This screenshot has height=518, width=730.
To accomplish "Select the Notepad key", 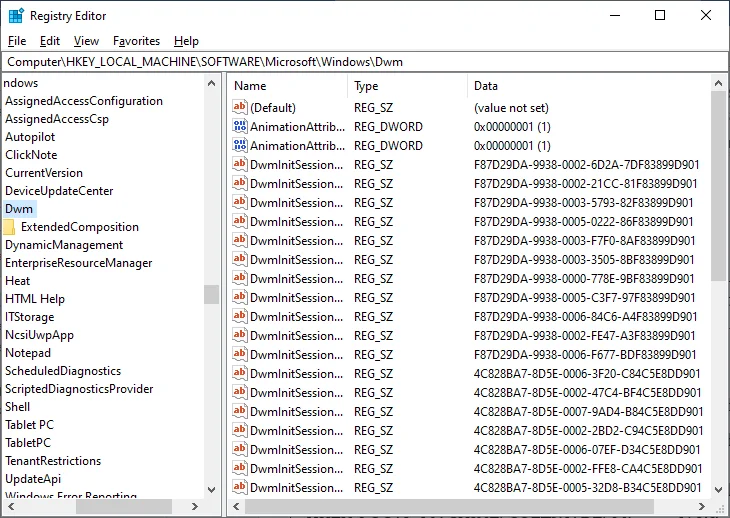I will click(28, 353).
